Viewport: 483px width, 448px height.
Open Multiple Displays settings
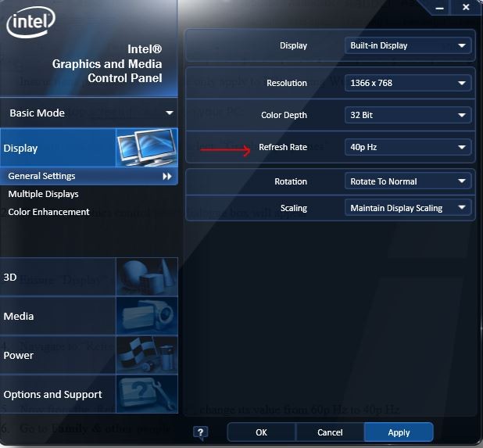[x=44, y=194]
